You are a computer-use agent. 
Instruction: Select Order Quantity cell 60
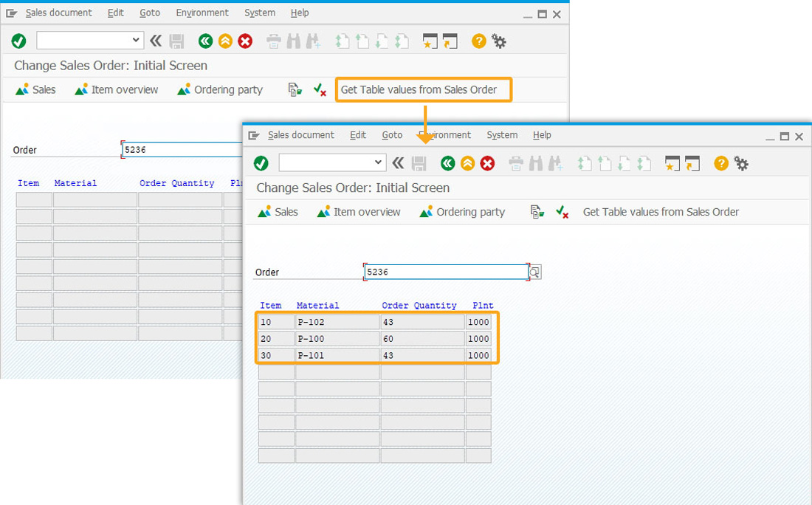(x=422, y=339)
